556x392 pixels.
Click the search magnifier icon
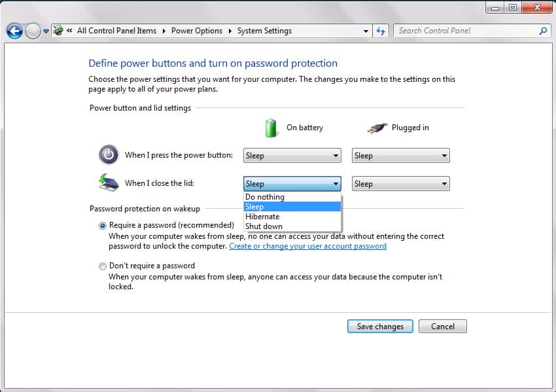click(x=543, y=31)
